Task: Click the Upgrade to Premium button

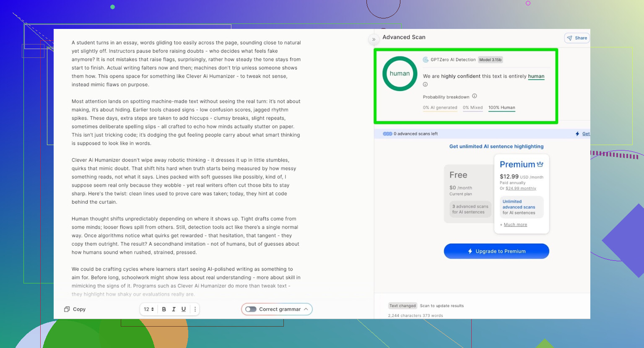Action: [496, 251]
